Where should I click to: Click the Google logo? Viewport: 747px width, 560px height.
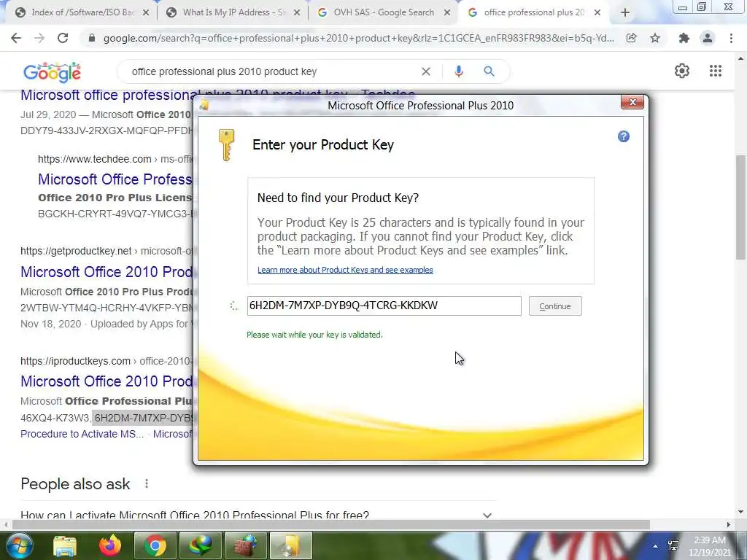click(52, 72)
